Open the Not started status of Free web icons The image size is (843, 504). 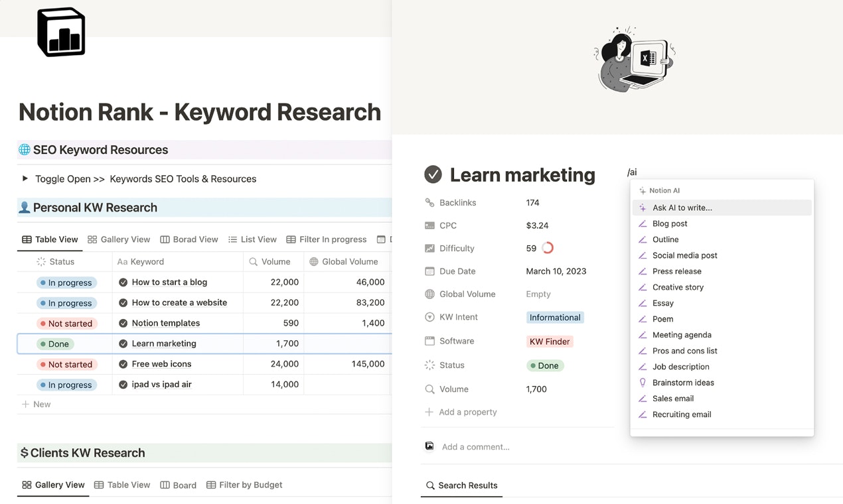point(66,365)
